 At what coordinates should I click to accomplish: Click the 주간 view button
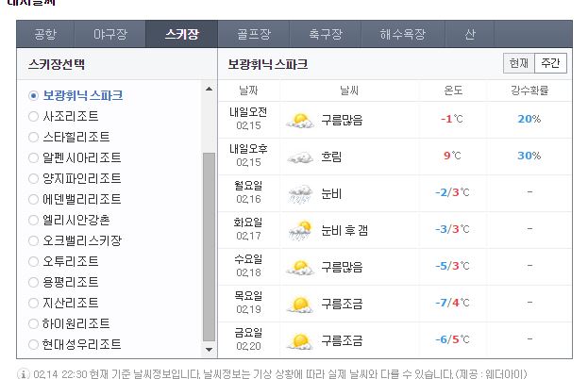(x=550, y=63)
